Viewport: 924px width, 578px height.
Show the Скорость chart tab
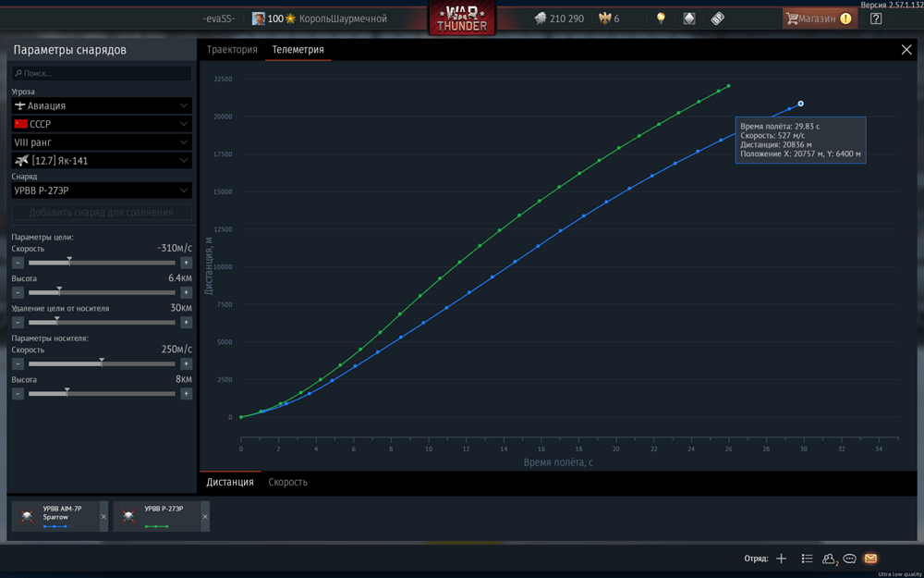pyautogui.click(x=287, y=482)
